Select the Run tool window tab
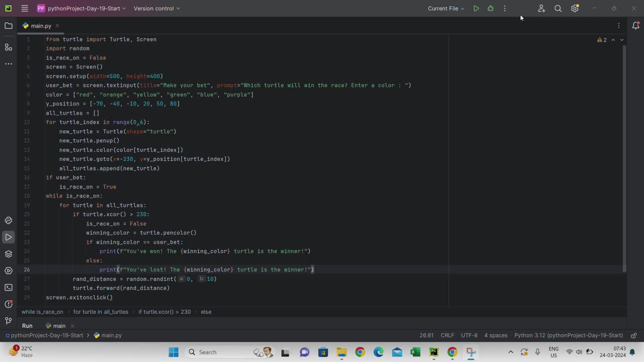The image size is (644, 362). pyautogui.click(x=27, y=326)
